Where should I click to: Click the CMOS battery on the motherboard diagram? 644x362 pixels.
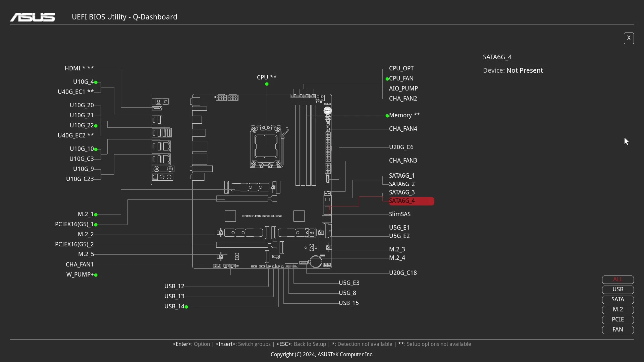coord(316,261)
